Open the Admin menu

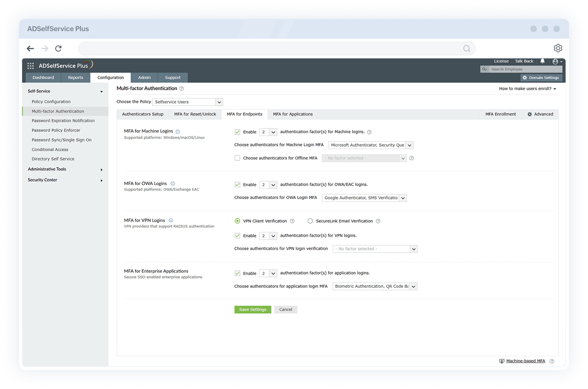(x=144, y=77)
